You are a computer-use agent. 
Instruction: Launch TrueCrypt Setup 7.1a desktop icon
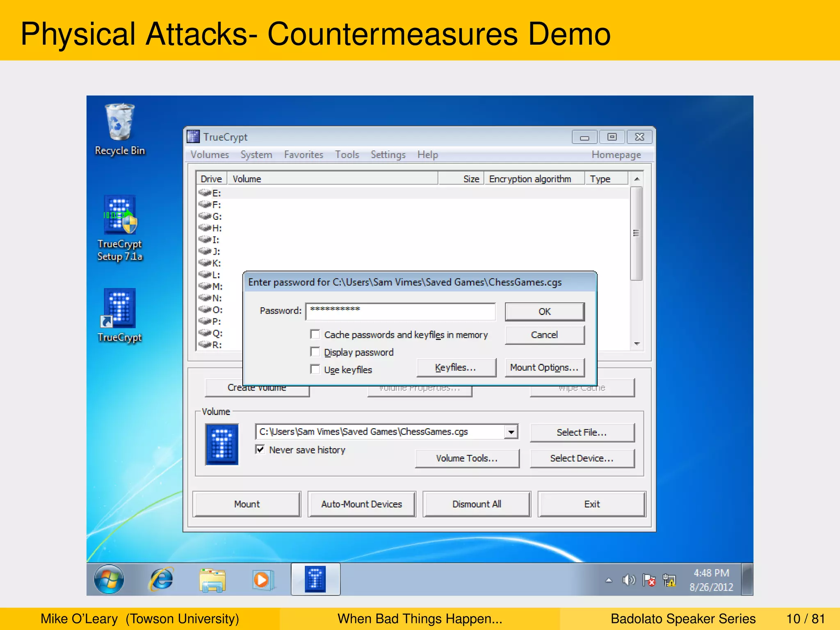tap(120, 228)
